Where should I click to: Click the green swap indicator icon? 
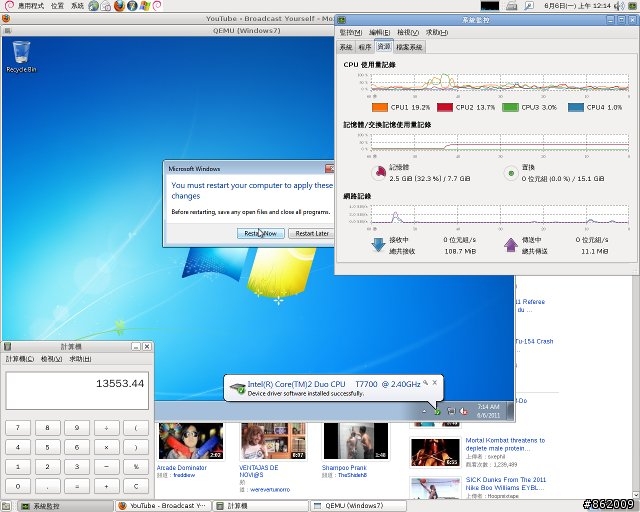click(511, 173)
